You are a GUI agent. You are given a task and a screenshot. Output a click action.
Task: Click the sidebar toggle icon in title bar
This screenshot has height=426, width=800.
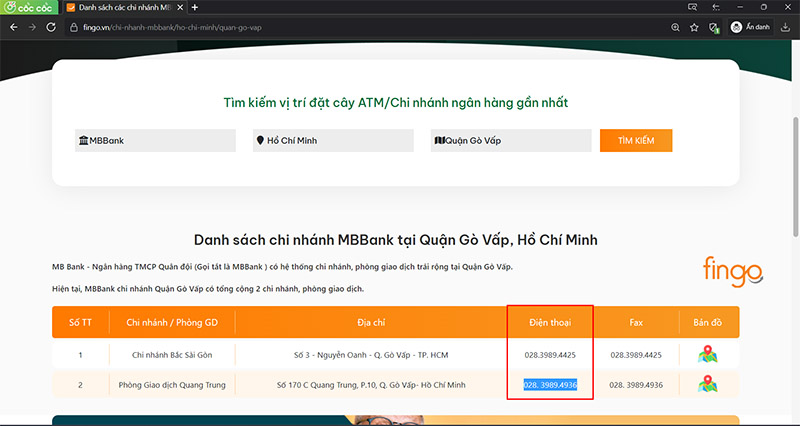pyautogui.click(x=716, y=7)
